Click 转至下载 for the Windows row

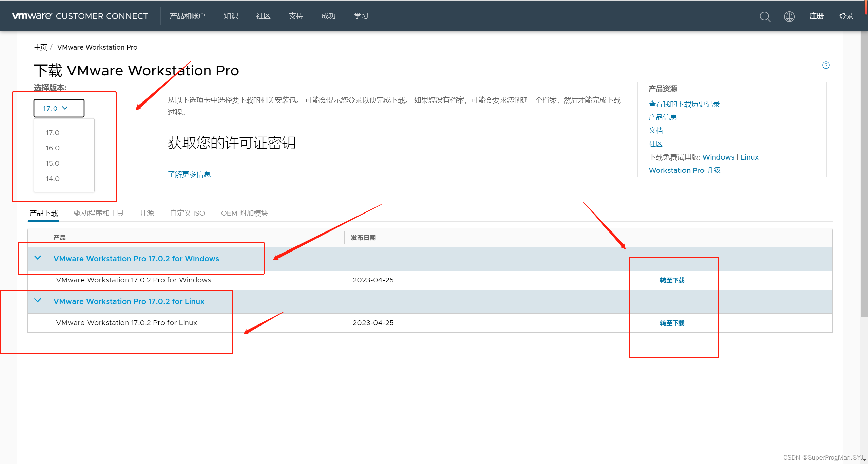point(672,280)
